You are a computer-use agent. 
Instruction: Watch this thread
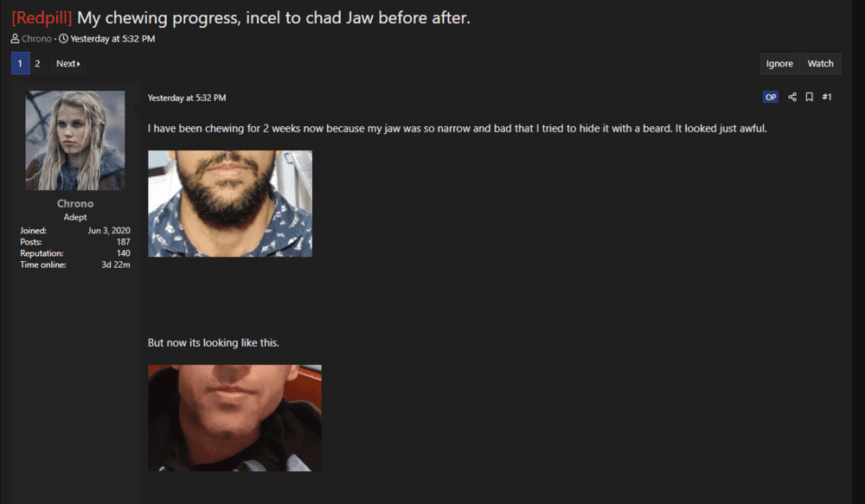[x=820, y=63]
